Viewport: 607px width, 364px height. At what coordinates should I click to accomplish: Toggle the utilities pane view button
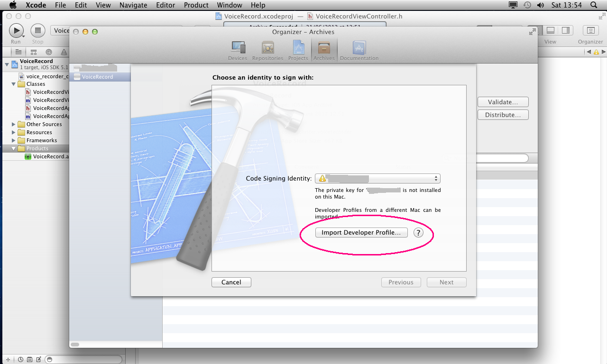pos(565,30)
